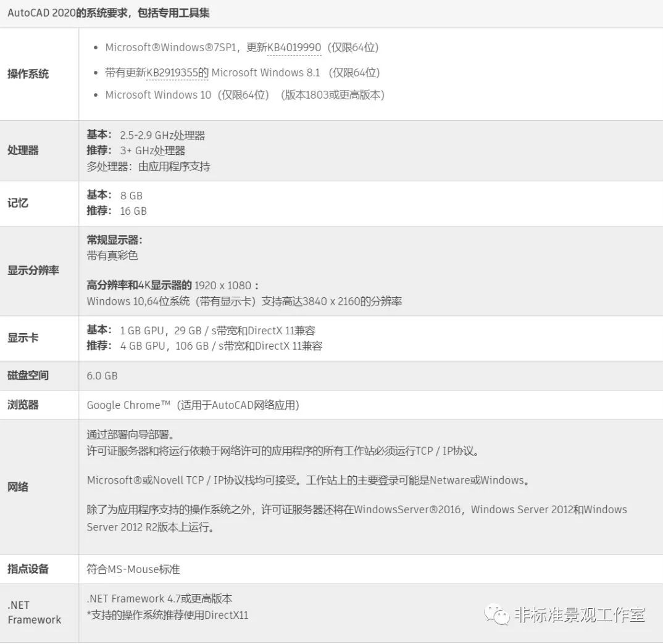Select the 'Server 2012 R2版本上运行。' line
The height and width of the screenshot is (644, 663).
(151, 527)
